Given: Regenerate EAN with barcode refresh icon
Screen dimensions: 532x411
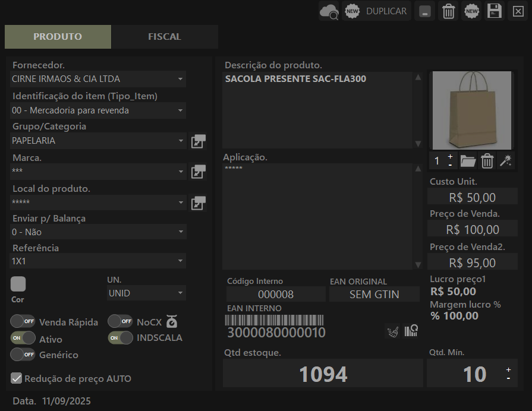Looking at the screenshot, I should click(411, 331).
